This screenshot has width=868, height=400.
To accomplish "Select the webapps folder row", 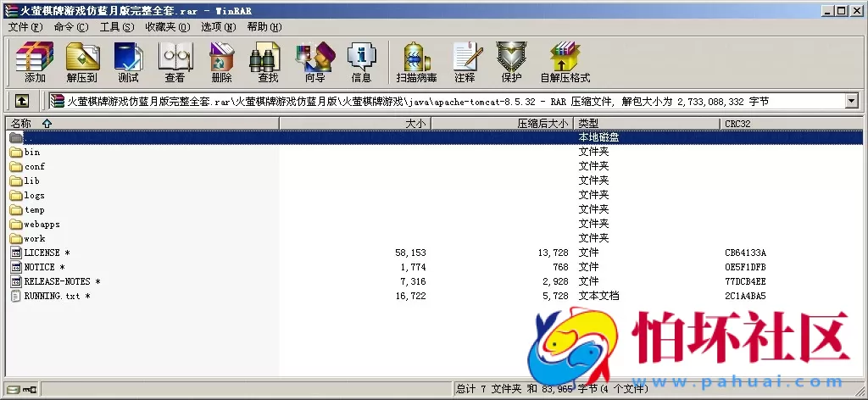I will click(x=434, y=224).
